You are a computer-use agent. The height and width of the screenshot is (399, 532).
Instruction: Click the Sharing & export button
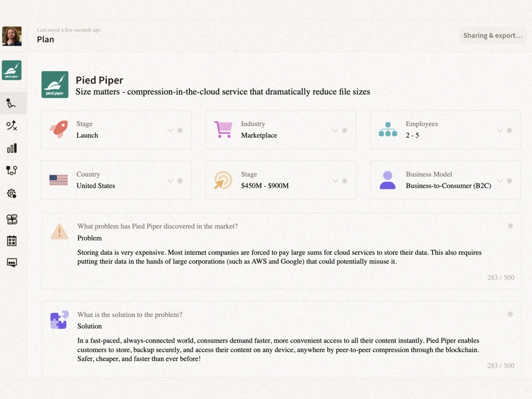pyautogui.click(x=493, y=36)
